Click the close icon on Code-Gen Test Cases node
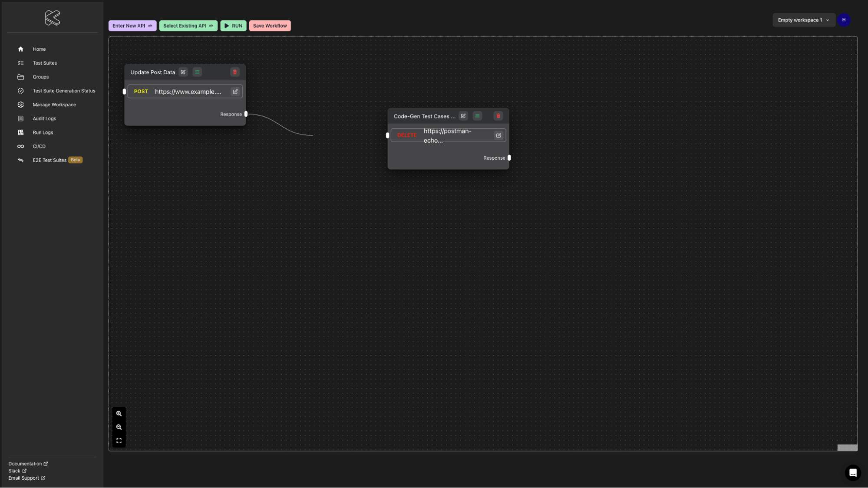Viewport: 868px width, 488px height. click(x=498, y=115)
